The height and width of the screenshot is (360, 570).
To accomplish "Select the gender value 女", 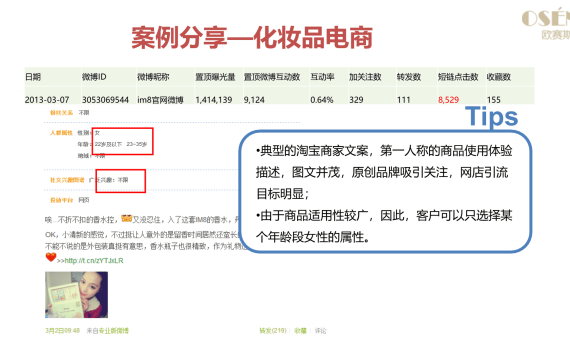I will click(x=97, y=133).
